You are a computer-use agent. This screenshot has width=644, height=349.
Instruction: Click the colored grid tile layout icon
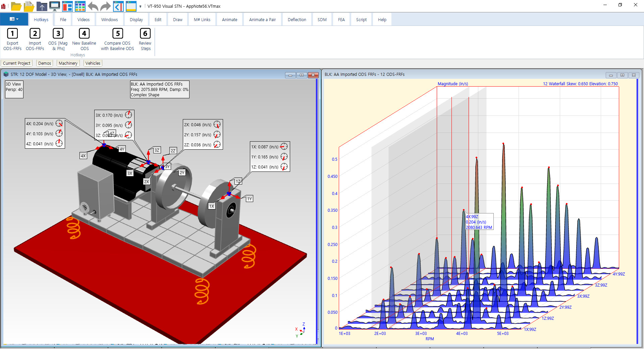80,6
